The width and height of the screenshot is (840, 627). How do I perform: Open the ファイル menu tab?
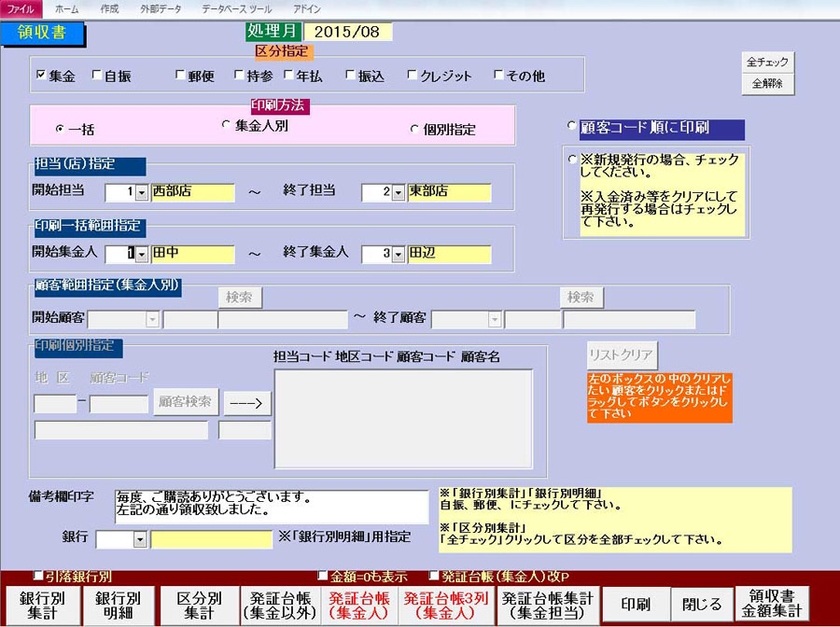tap(21, 7)
